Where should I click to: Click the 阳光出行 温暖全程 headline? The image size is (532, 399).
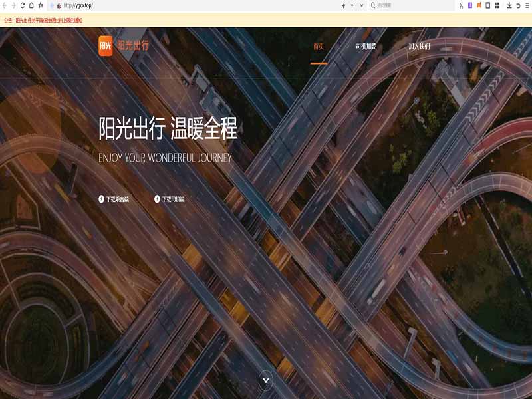click(x=168, y=128)
